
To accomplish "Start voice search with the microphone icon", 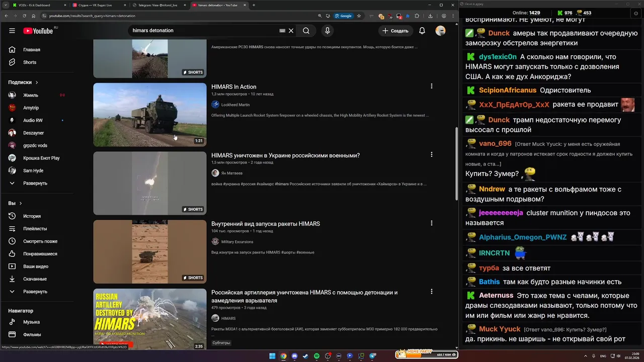I will pos(328,31).
